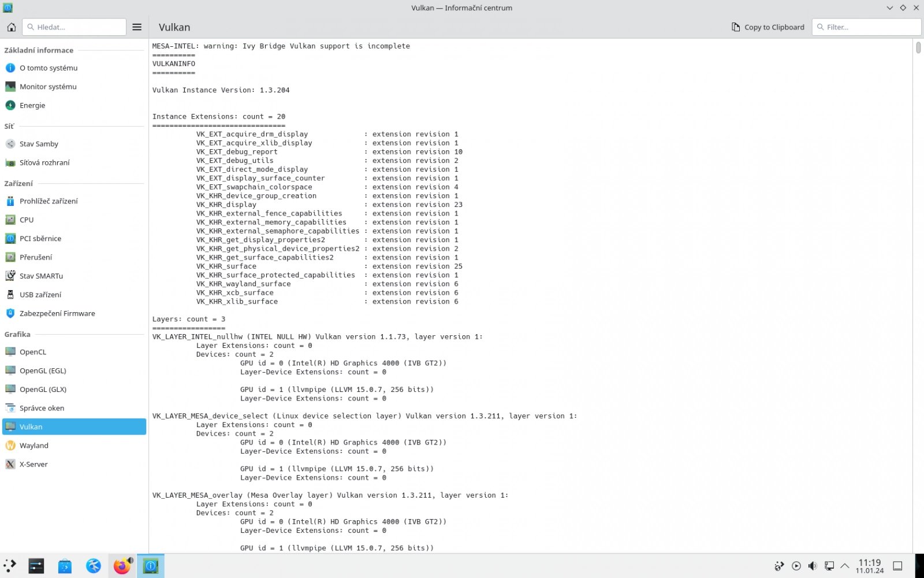Screen dimensions: 924x578
Task: Show the Stav Samby page
Action: [74, 144]
